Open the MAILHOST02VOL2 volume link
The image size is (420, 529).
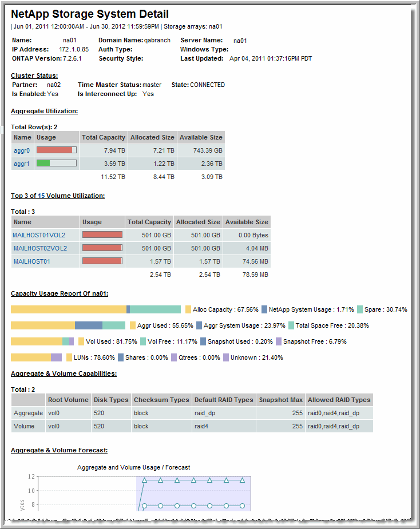[40, 248]
